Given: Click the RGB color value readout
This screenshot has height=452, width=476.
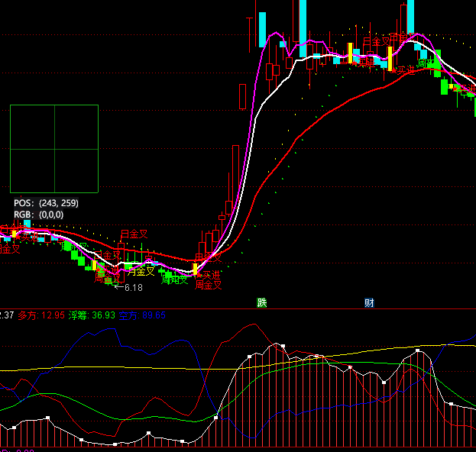Looking at the screenshot, I should pos(39,215).
